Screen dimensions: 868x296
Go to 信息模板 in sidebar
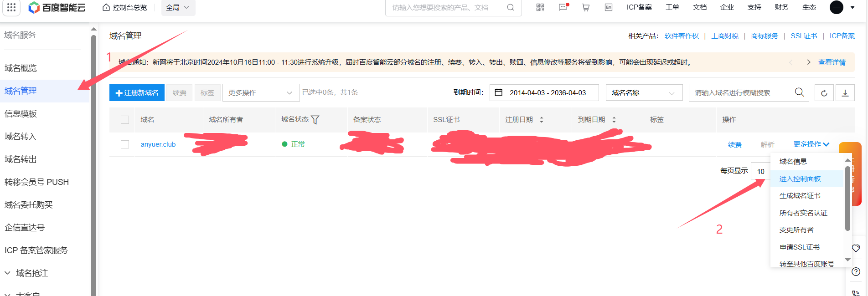coord(21,114)
